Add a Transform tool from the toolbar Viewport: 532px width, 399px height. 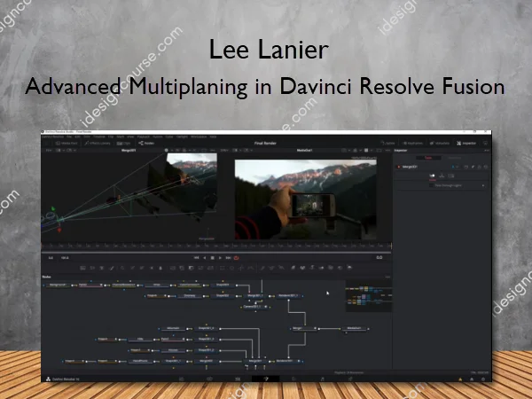210,268
